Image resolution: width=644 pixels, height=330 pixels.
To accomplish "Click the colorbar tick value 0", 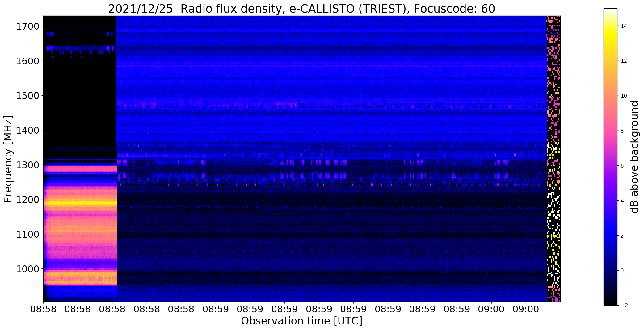I will 622,271.
